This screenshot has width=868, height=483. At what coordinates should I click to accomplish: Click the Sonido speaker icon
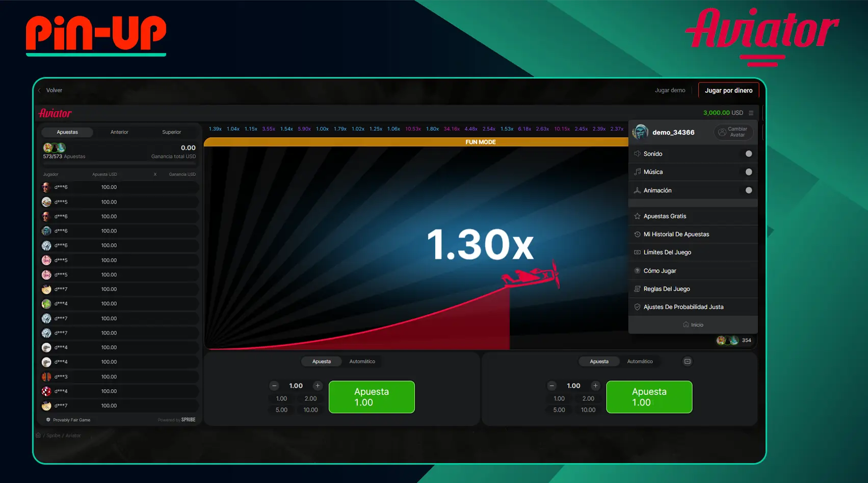[x=637, y=154]
